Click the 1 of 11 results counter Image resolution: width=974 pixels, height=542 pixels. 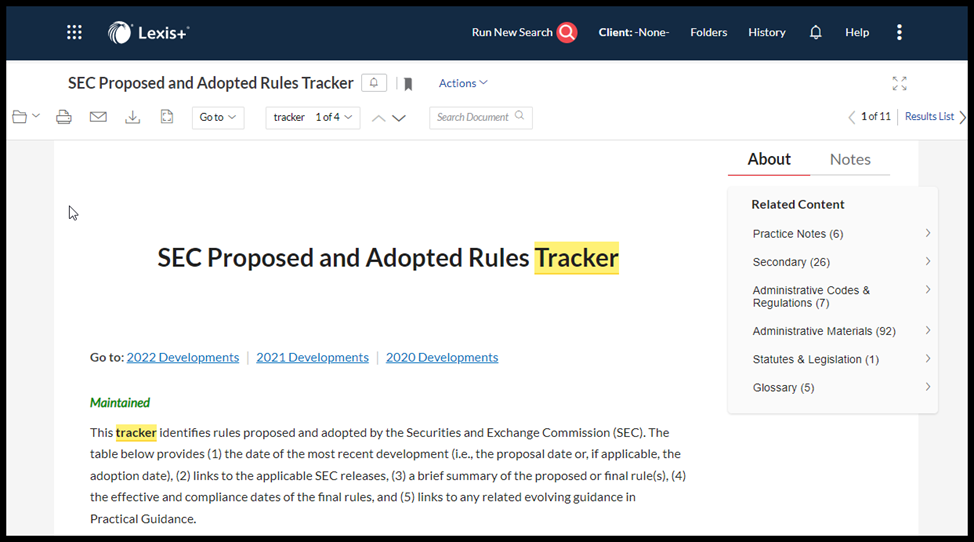click(876, 116)
